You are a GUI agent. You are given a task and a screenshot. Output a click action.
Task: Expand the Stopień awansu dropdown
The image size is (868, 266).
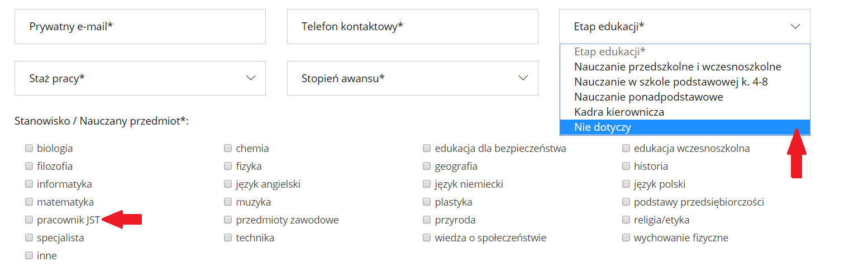[x=412, y=78]
